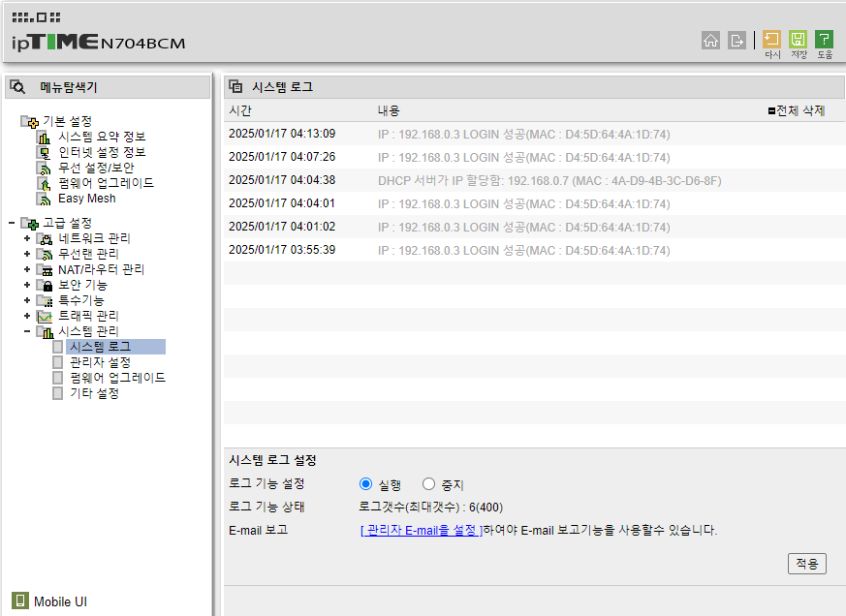Open 인터넷 설정 정보 menu item
The image size is (846, 616).
(x=102, y=153)
